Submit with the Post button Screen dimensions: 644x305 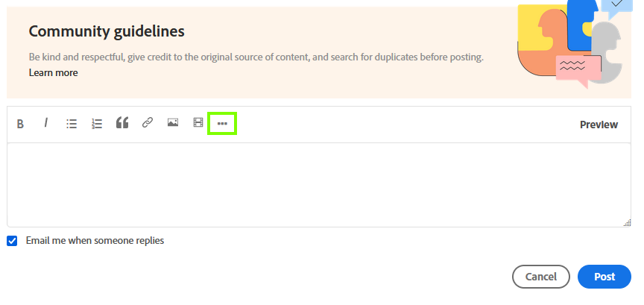604,277
